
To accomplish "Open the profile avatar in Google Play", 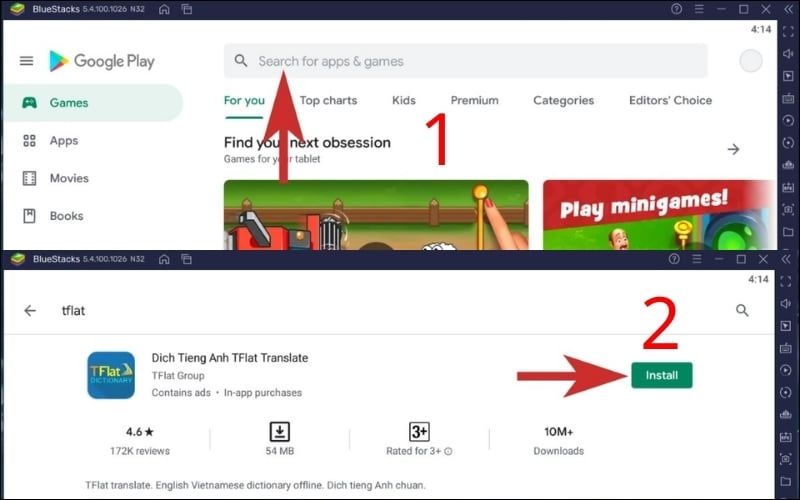I will [751, 61].
